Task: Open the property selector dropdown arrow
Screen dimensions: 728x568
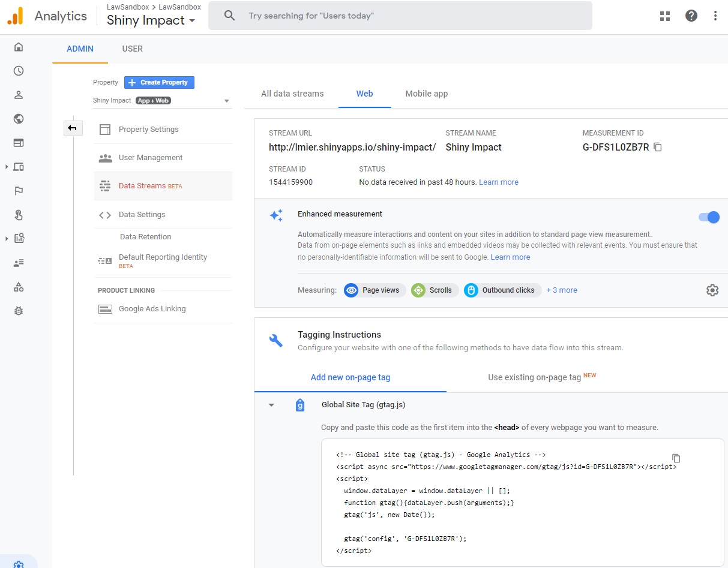Action: pyautogui.click(x=227, y=101)
